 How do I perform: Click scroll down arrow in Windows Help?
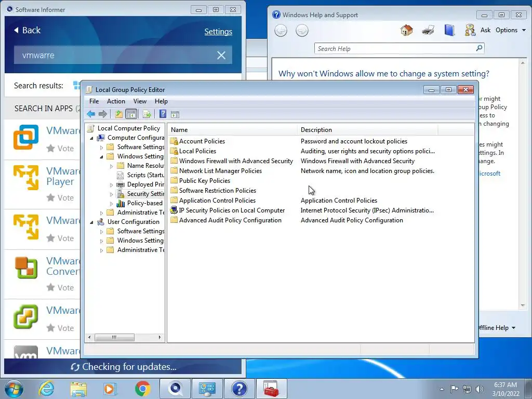(x=523, y=305)
